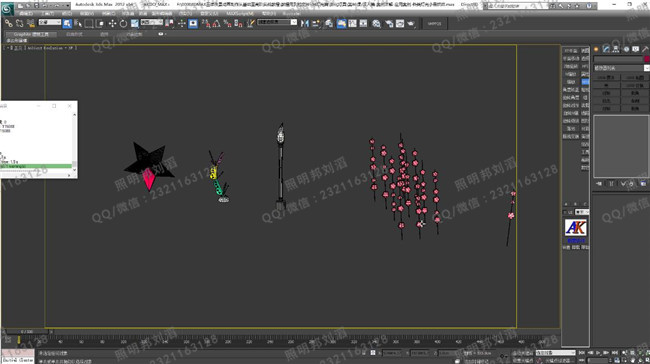Screen dimensions: 650x364
Task: Click the AK plugin logo
Action: tap(575, 227)
